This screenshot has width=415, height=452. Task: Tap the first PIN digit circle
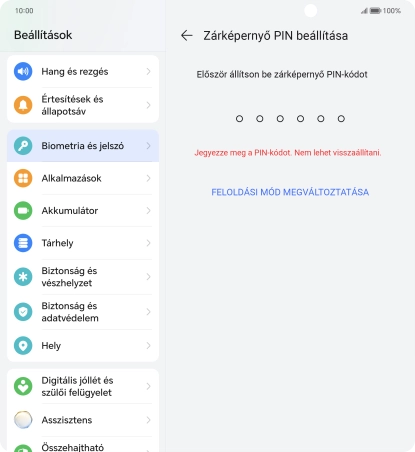pyautogui.click(x=239, y=119)
